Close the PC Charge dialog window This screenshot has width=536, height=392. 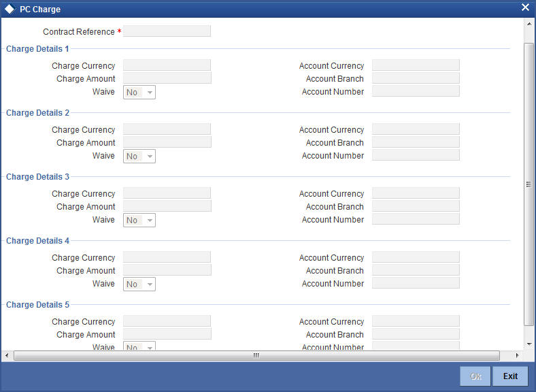(x=525, y=7)
